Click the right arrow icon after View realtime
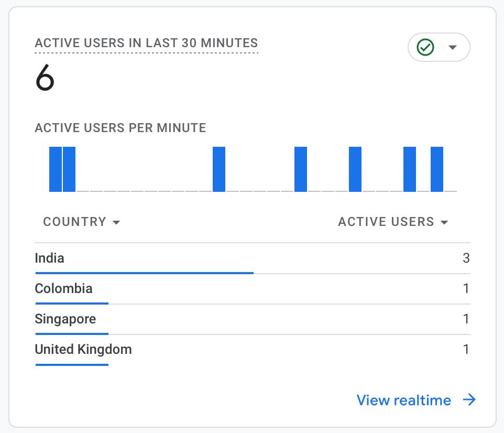Image resolution: width=504 pixels, height=433 pixels. (469, 400)
